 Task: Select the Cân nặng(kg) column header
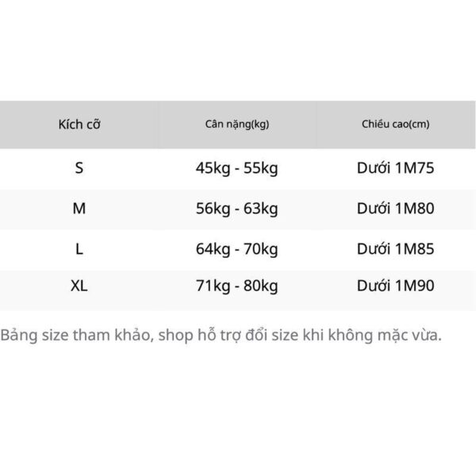[237, 125]
